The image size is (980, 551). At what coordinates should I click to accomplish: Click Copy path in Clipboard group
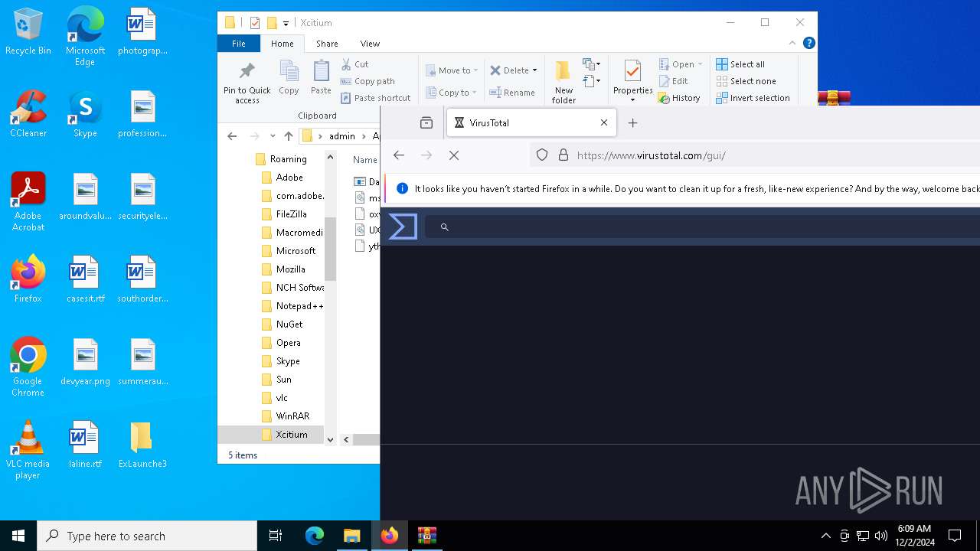tap(367, 81)
